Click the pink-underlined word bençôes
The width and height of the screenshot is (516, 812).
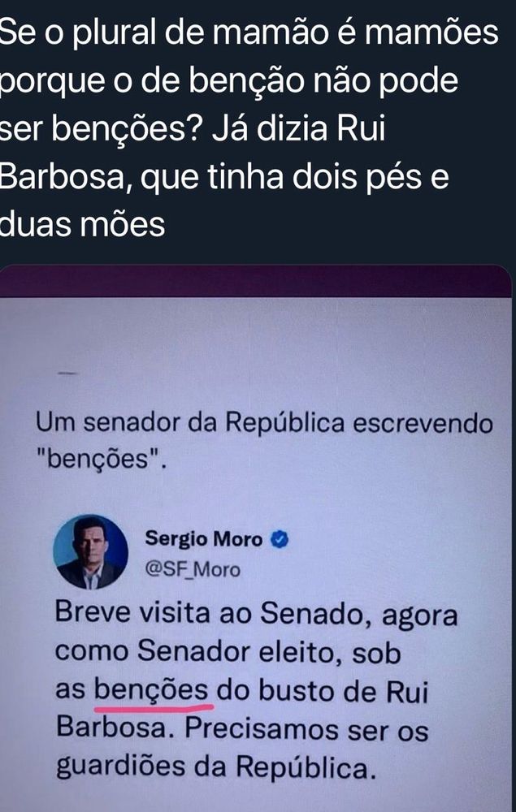coord(151,691)
